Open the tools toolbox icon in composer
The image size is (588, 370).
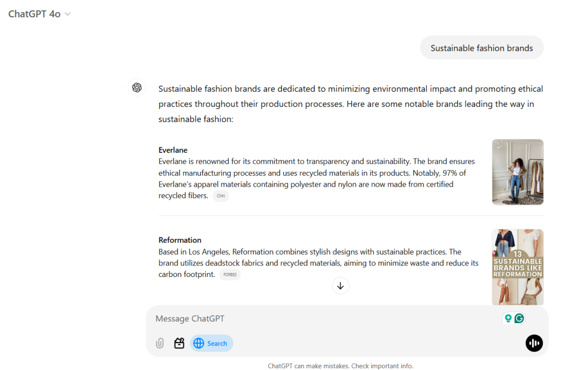(179, 343)
